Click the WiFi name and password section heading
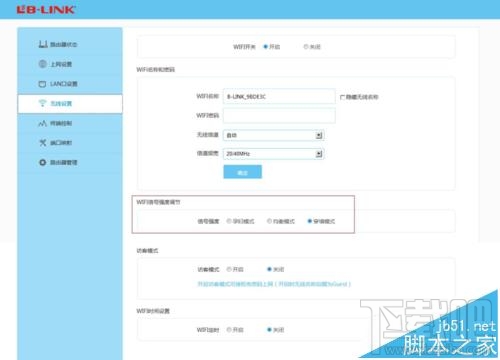The width and height of the screenshot is (500, 360). 156,69
